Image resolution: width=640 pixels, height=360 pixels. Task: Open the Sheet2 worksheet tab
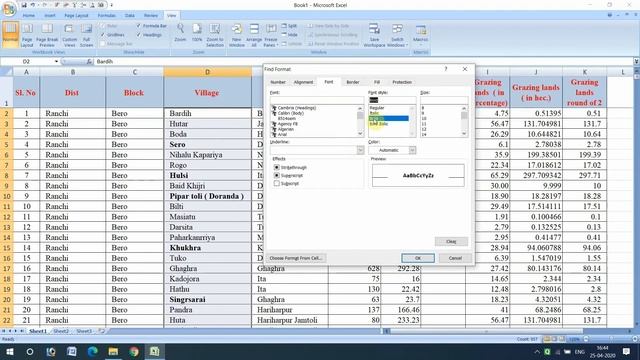[x=61, y=331]
